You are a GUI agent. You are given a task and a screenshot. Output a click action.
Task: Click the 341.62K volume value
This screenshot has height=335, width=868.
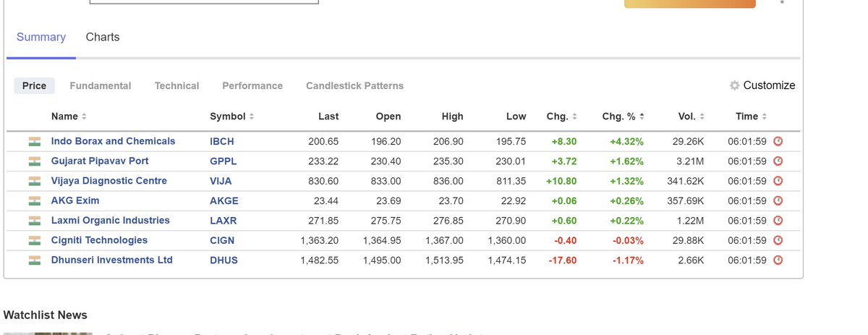(686, 181)
